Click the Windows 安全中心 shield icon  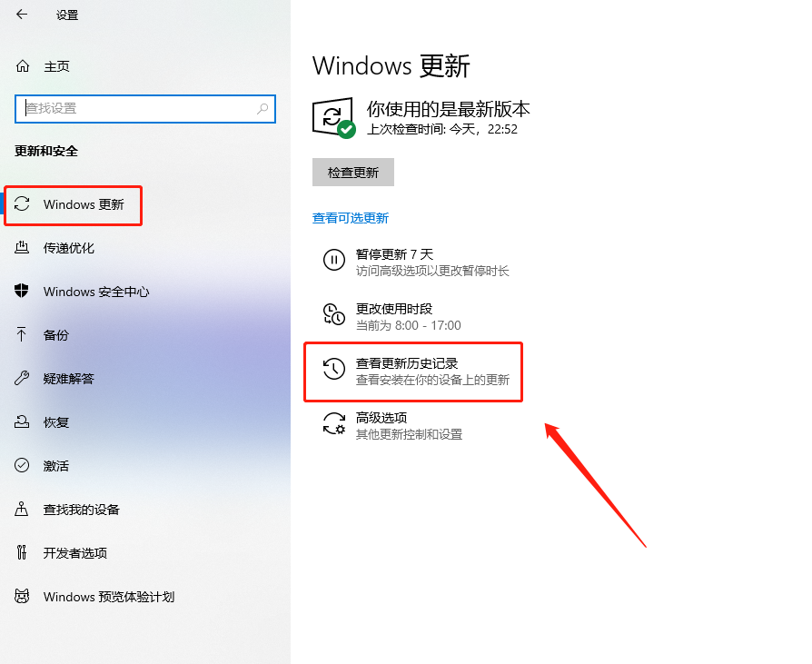click(22, 291)
